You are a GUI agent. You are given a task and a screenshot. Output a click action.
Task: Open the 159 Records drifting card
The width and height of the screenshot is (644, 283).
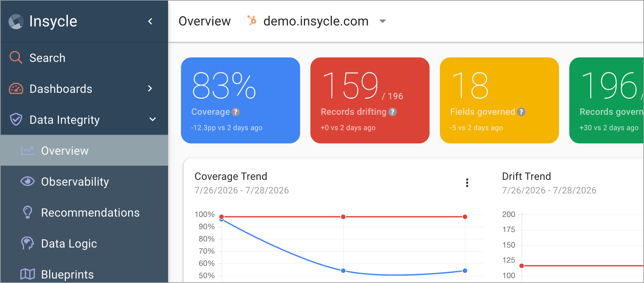[370, 100]
